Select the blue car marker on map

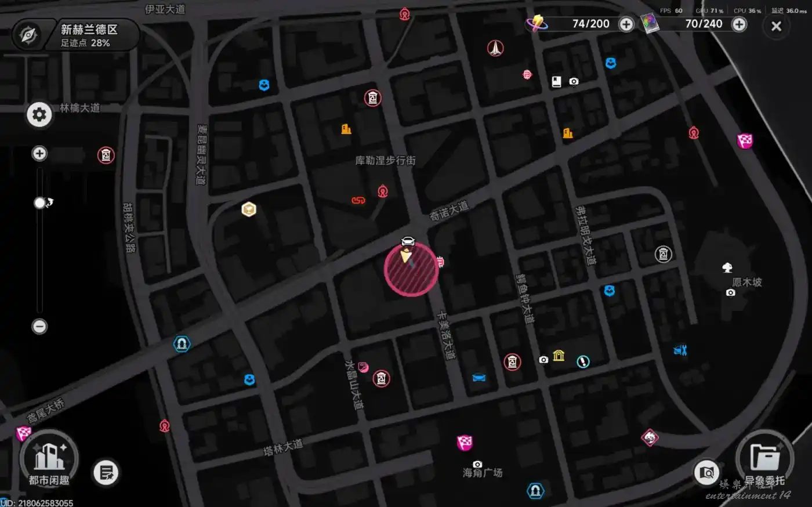pyautogui.click(x=478, y=378)
